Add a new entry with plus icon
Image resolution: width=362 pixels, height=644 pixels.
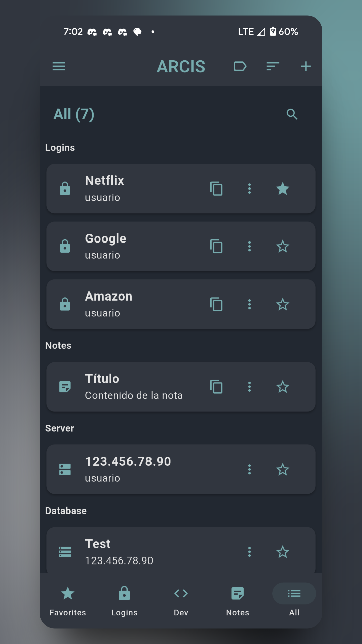tap(306, 66)
